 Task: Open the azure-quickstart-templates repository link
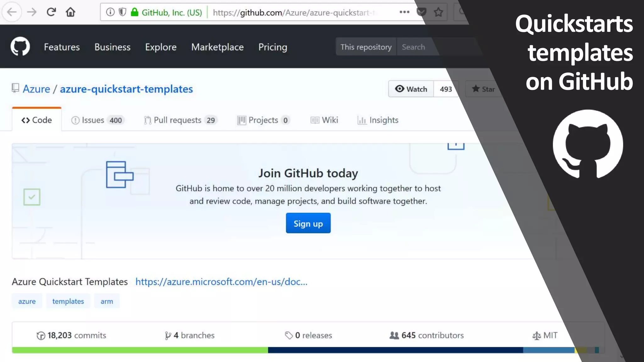126,89
